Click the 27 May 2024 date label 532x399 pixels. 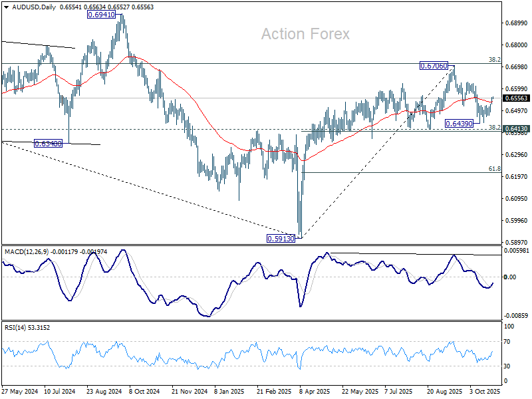pyautogui.click(x=19, y=392)
